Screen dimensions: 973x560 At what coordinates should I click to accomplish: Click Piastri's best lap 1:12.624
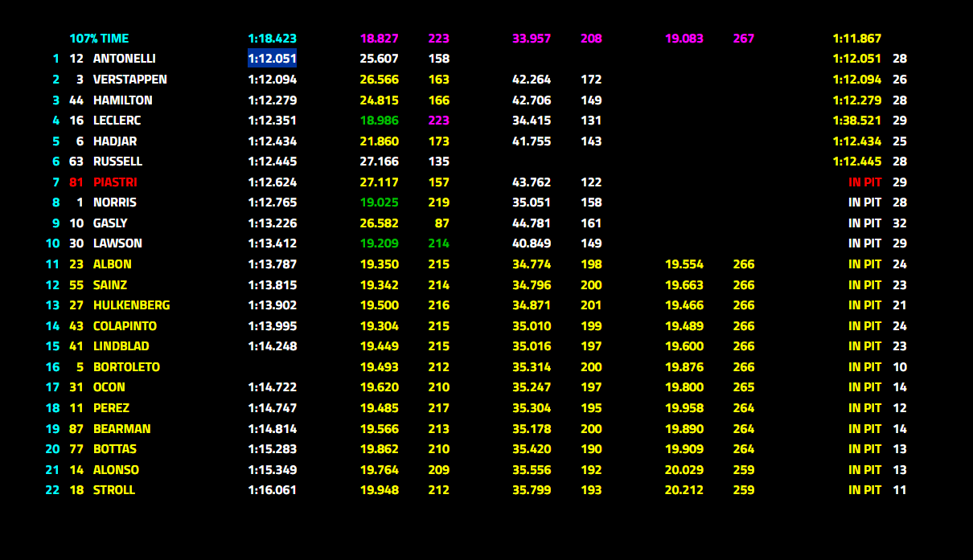click(273, 182)
